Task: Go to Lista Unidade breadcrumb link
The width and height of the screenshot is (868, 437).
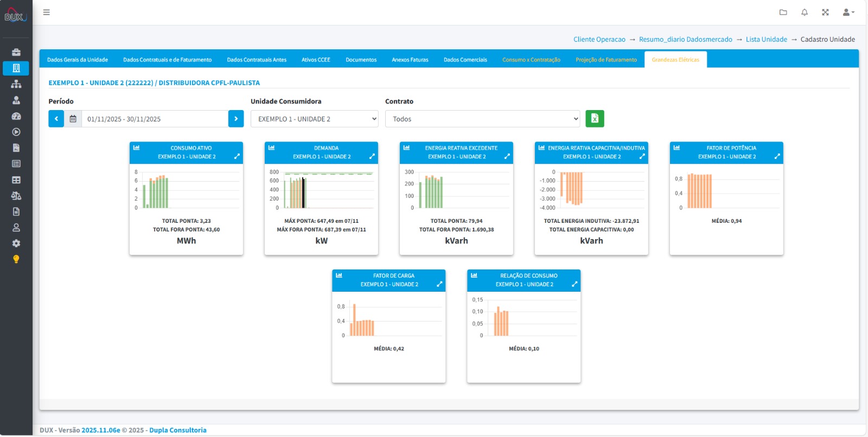Action: pos(766,40)
